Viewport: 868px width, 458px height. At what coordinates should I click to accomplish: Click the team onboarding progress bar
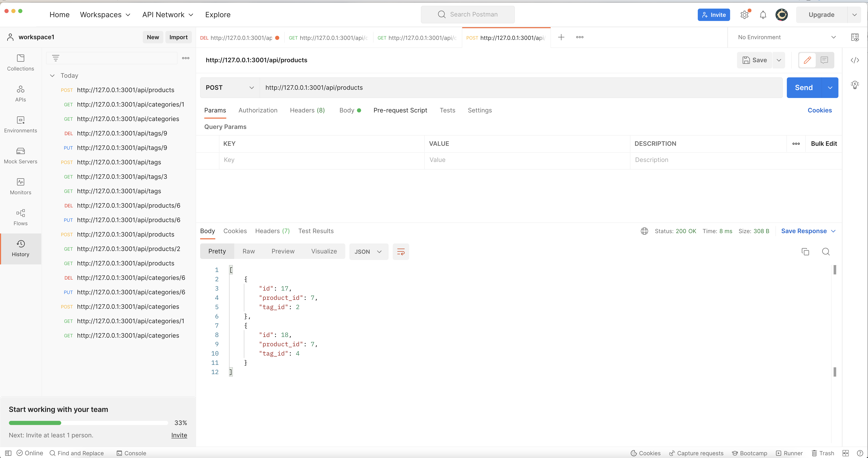tap(88, 423)
